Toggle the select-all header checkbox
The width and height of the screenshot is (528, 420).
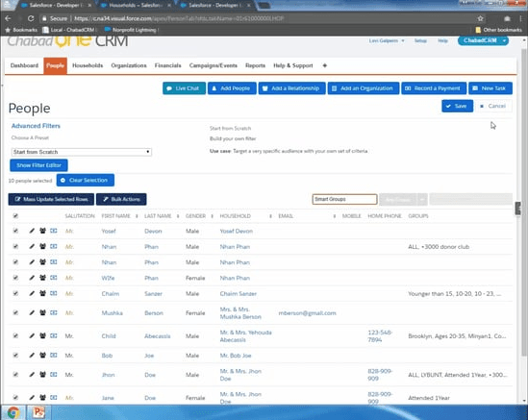point(15,216)
